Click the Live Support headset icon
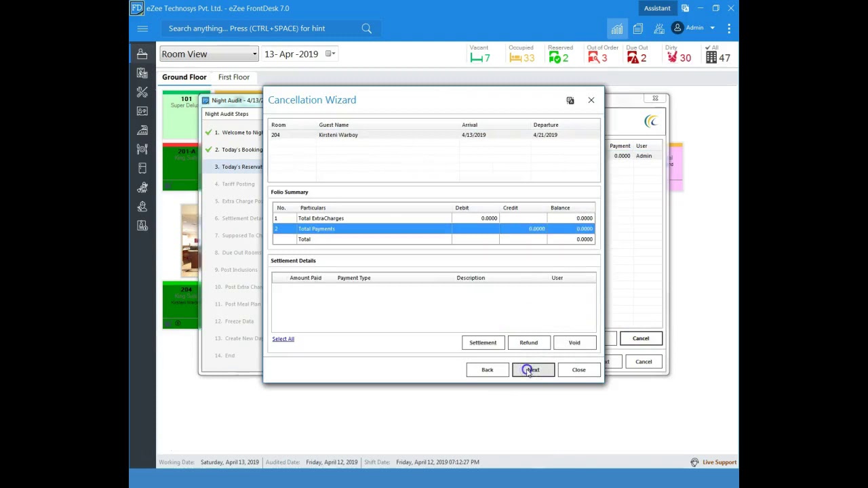868x488 pixels. click(694, 462)
